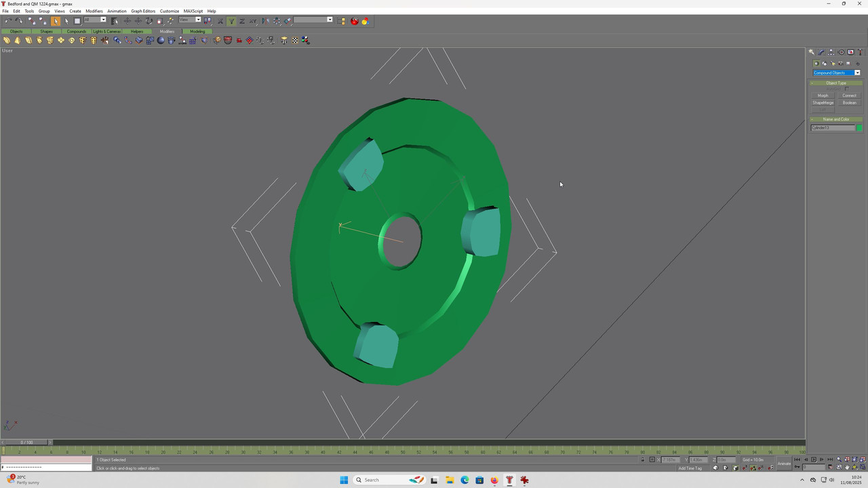Switch to the Modeling toolbar tab
This screenshot has height=488, width=868.
[197, 31]
